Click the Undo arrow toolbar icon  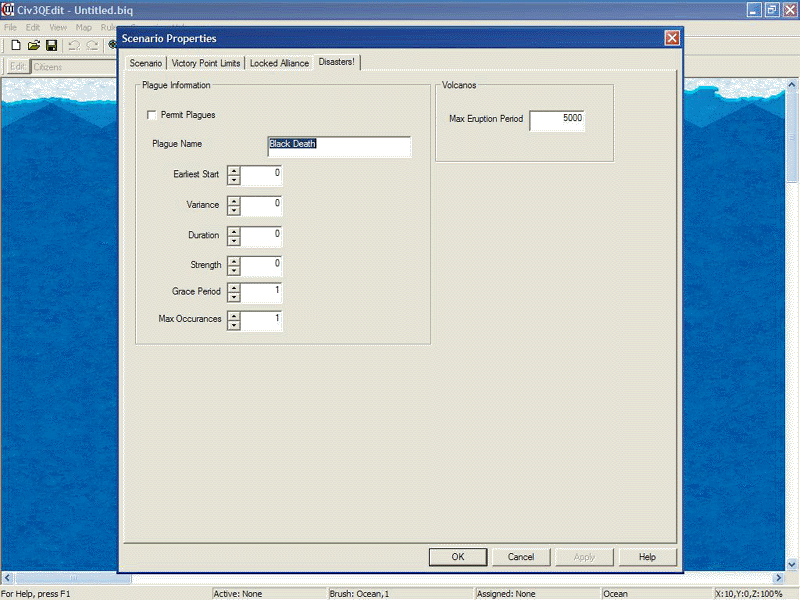pos(74,45)
